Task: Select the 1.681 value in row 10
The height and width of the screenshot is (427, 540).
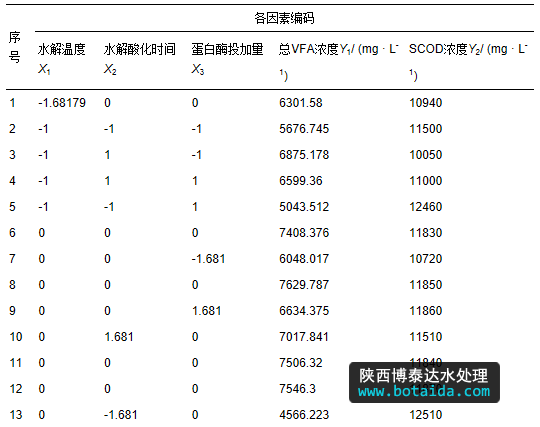Action: [119, 337]
